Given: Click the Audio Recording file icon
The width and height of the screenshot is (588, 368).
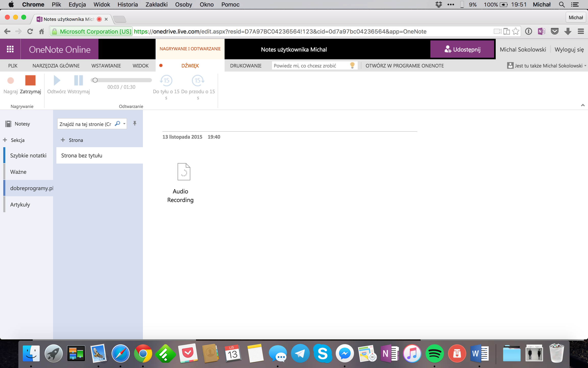Looking at the screenshot, I should point(184,172).
